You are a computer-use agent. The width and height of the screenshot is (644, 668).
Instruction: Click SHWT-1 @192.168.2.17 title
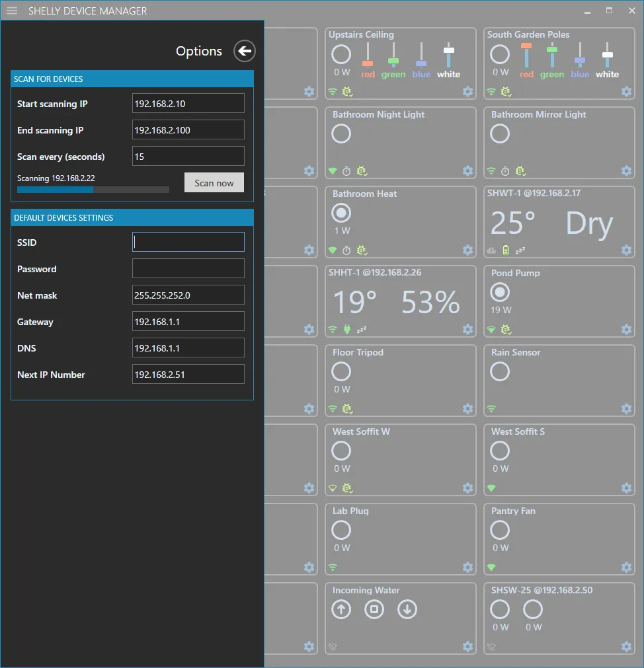click(534, 194)
